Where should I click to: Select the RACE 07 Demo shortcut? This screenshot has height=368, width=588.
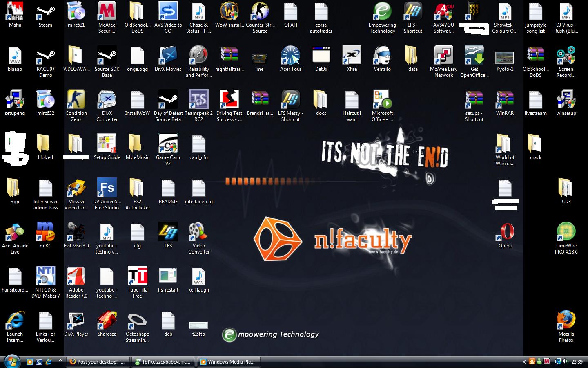tap(45, 62)
